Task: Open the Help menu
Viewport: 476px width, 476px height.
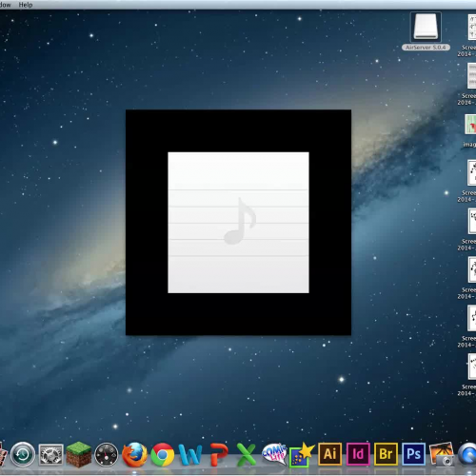Action: click(26, 5)
